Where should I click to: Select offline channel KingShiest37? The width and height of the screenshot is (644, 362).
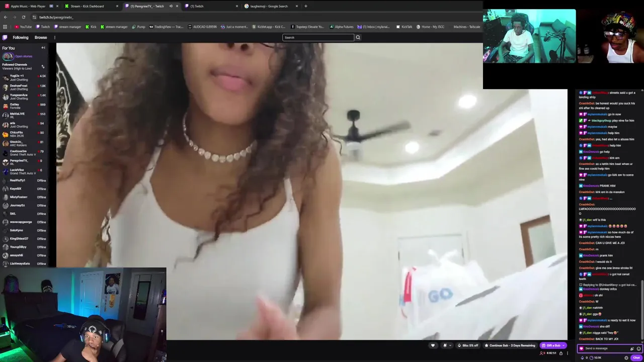[24, 239]
